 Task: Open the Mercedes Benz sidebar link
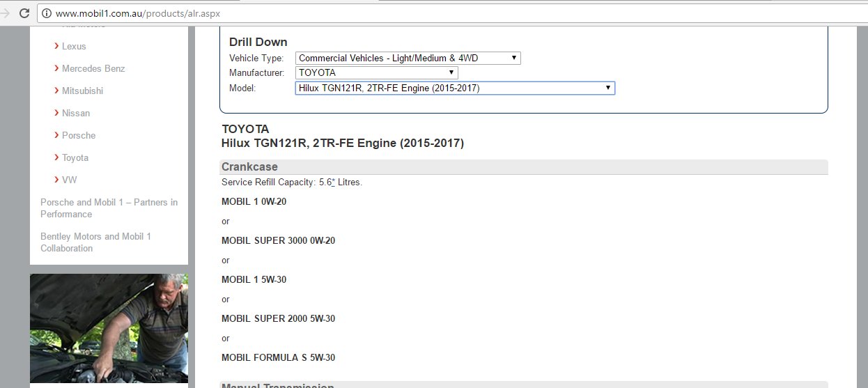click(93, 68)
